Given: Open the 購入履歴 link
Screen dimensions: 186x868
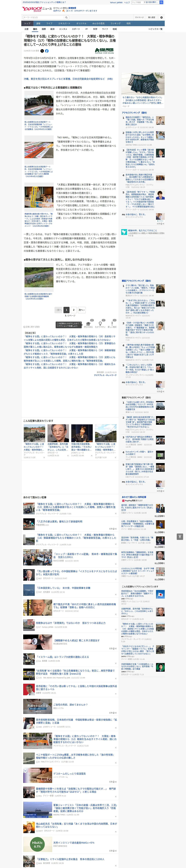Looking at the screenshot, I should [152, 17].
